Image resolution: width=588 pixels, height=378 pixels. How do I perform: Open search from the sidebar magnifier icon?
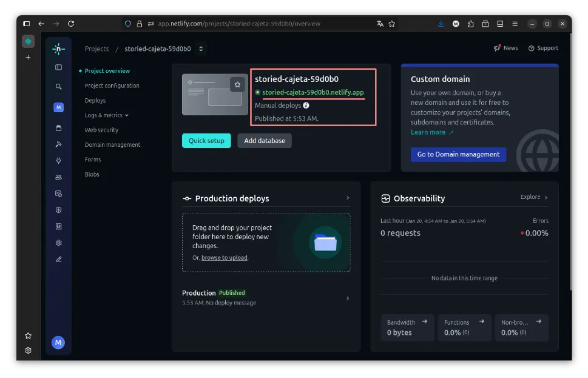pos(58,87)
